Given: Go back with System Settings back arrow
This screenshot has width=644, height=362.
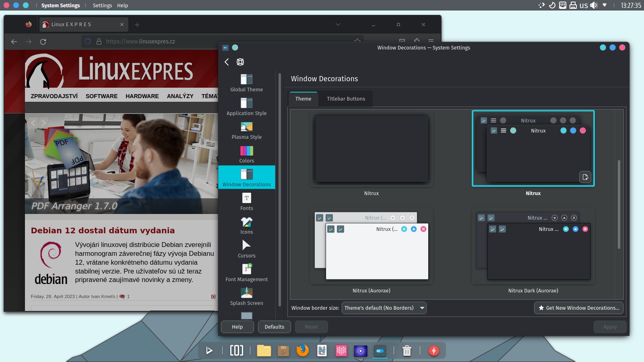Looking at the screenshot, I should pyautogui.click(x=227, y=62).
